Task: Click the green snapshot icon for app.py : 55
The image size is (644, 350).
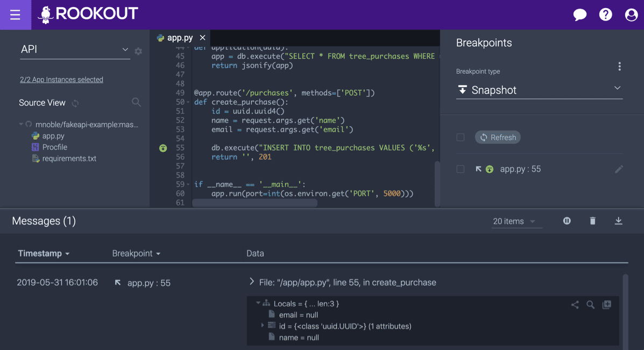Action: pyautogui.click(x=490, y=169)
